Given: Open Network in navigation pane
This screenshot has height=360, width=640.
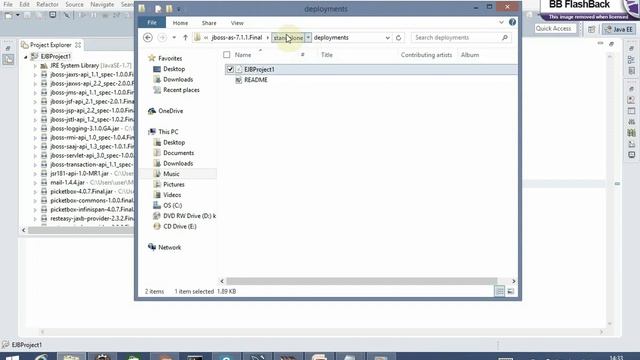Looking at the screenshot, I should (169, 247).
